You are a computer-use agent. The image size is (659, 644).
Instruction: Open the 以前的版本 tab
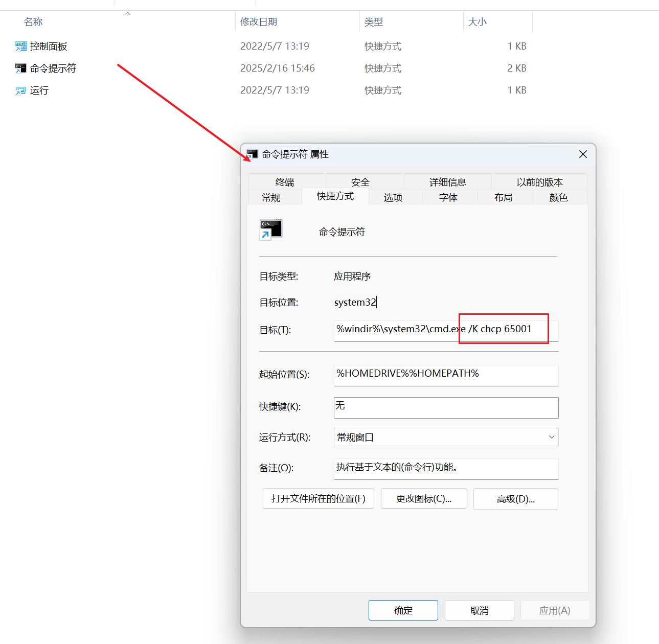pos(539,181)
